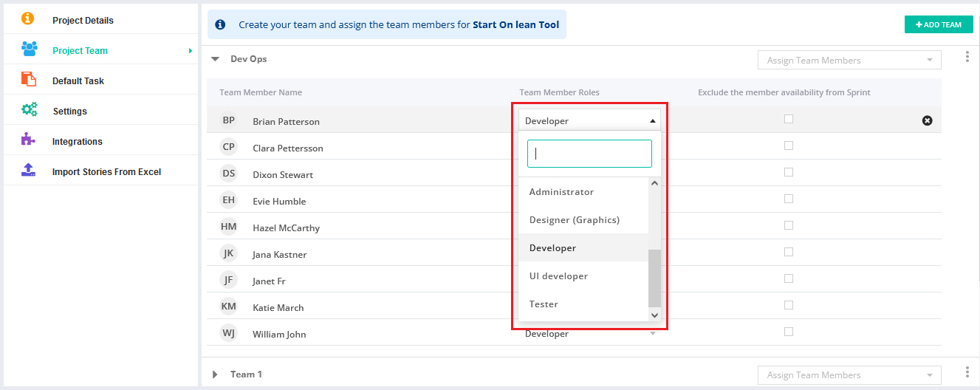The width and height of the screenshot is (980, 390).
Task: Mark the exclude checkbox for Jana Kastner
Action: point(789,252)
